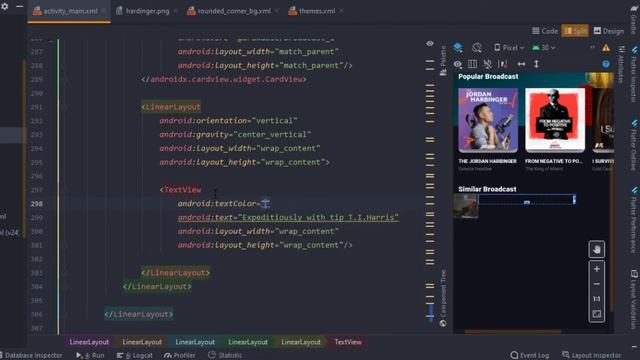
Task: Open the Layout Inspector tool window
Action: (x=591, y=356)
